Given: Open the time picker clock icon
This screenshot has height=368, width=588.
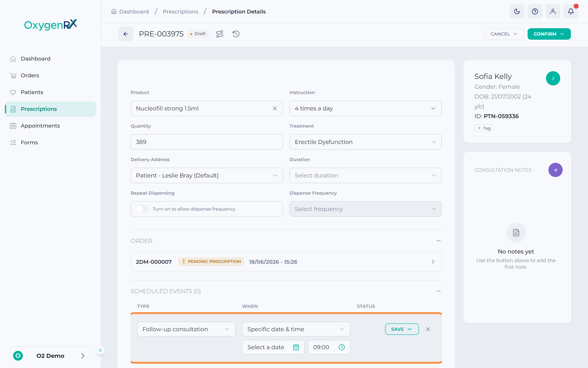Looking at the screenshot, I should (x=342, y=347).
